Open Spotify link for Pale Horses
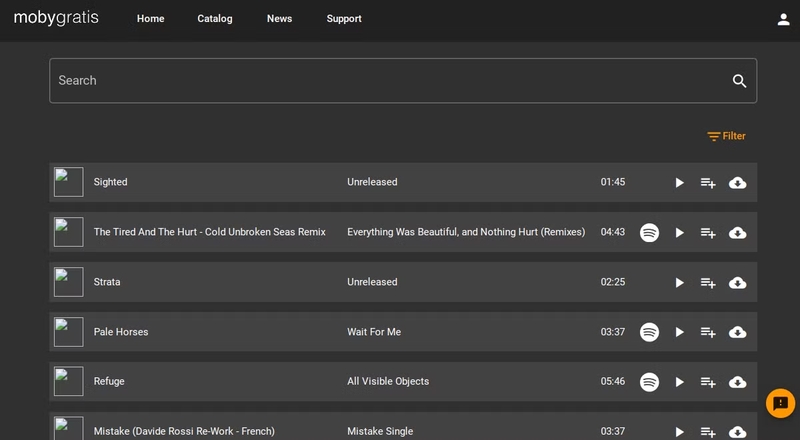The image size is (800, 440). (649, 332)
